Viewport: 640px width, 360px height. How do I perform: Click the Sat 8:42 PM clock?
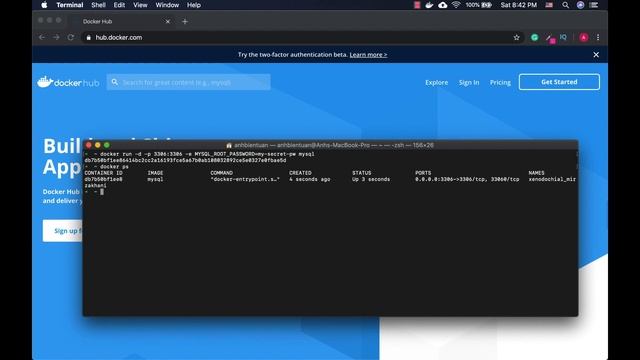coord(519,5)
